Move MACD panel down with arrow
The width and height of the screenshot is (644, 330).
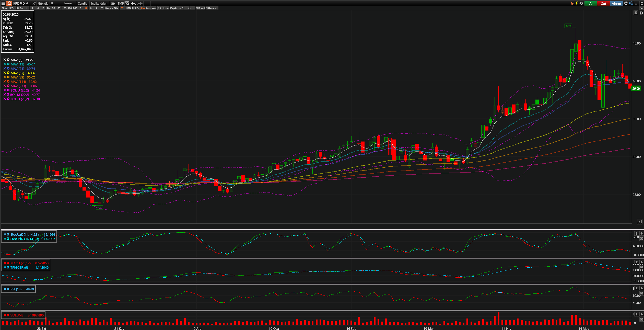click(641, 262)
